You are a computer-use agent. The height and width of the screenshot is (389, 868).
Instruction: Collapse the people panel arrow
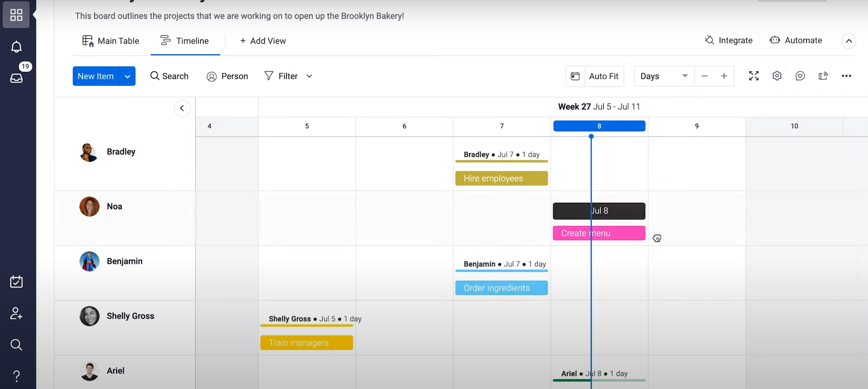[182, 108]
